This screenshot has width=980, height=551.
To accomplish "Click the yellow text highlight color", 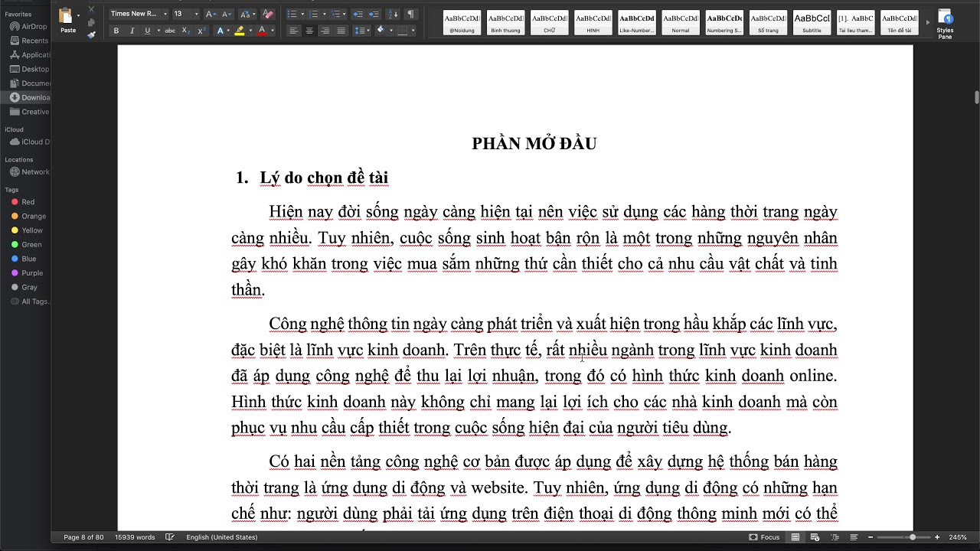I will (240, 31).
